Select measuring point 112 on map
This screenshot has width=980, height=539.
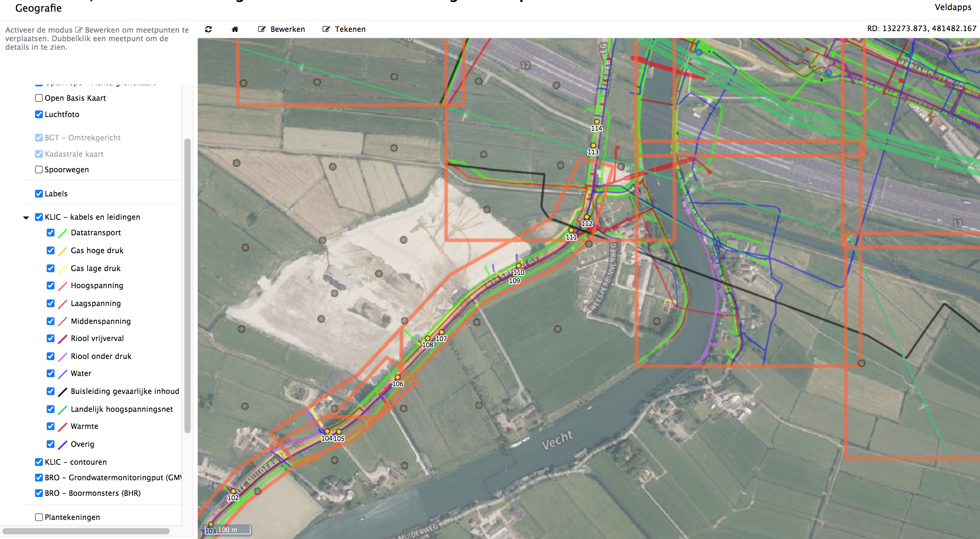pos(587,217)
